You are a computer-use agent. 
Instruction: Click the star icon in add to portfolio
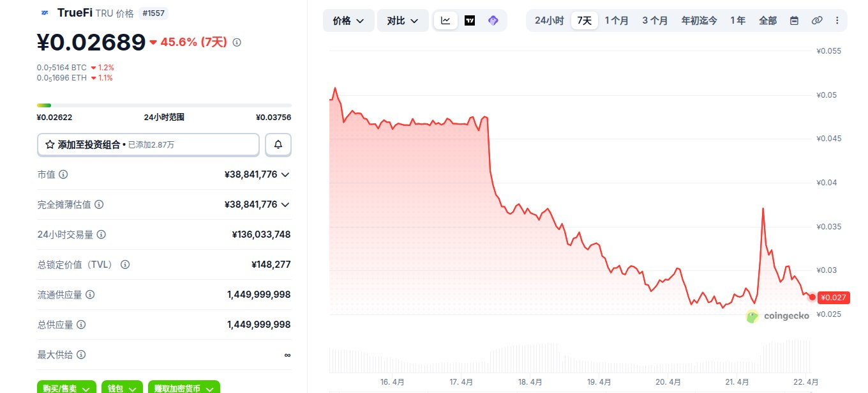[x=50, y=145]
